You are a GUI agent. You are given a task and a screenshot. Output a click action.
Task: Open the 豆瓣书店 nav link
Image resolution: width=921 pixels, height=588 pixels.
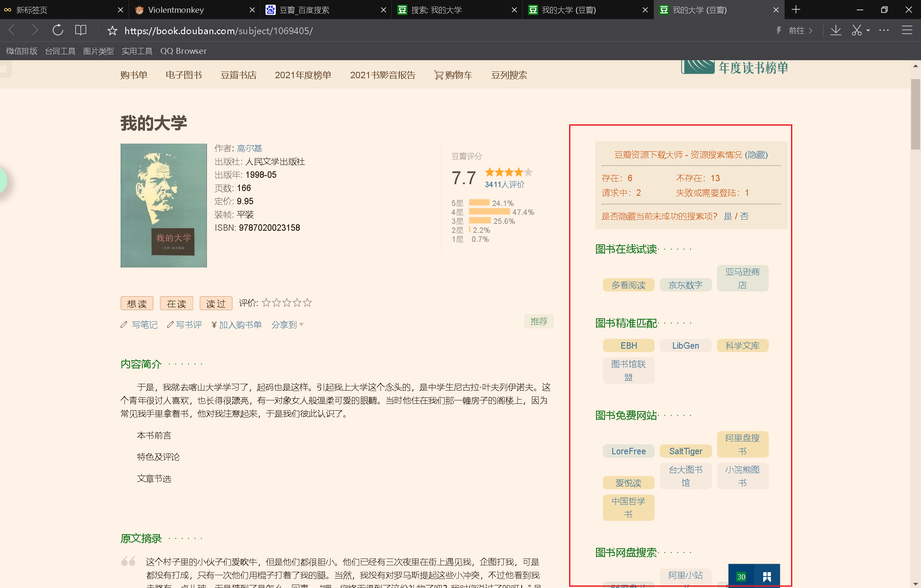(239, 75)
